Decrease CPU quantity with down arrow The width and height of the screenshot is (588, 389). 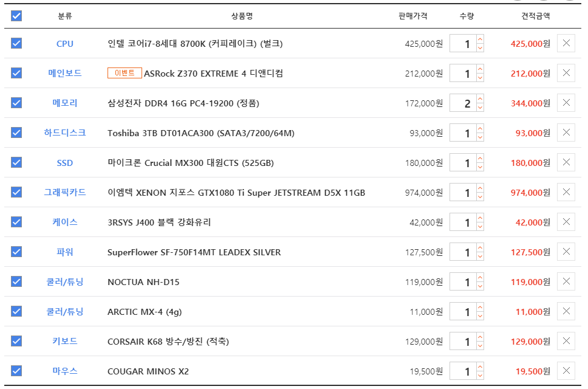coord(480,47)
